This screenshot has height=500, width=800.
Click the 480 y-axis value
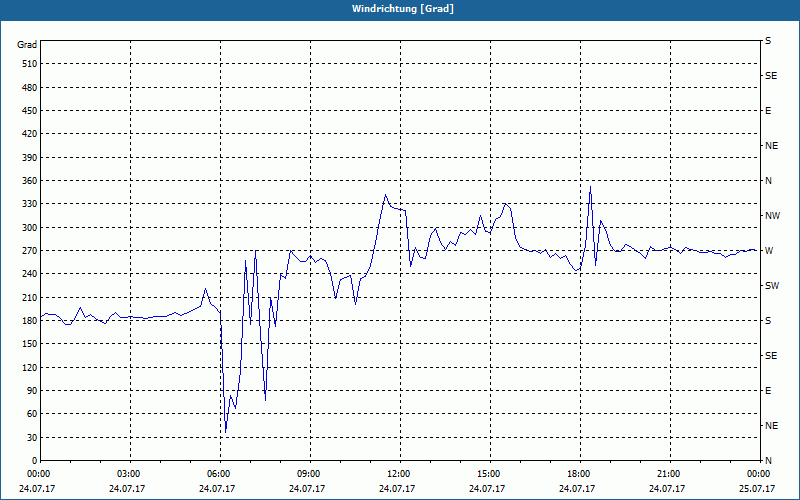point(30,88)
